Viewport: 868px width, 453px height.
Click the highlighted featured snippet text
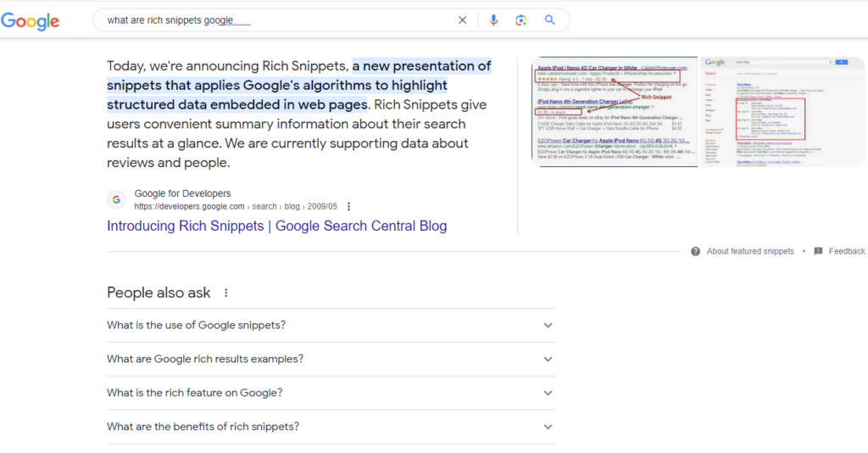299,86
